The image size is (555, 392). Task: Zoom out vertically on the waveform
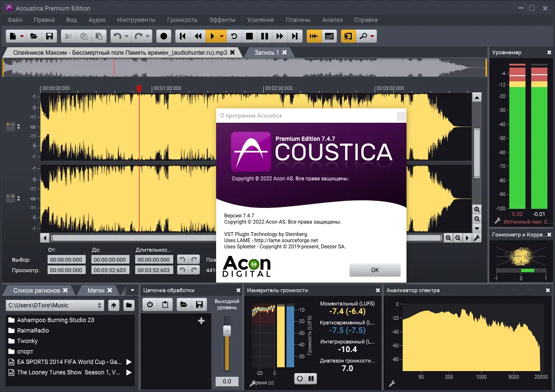pyautogui.click(x=477, y=219)
